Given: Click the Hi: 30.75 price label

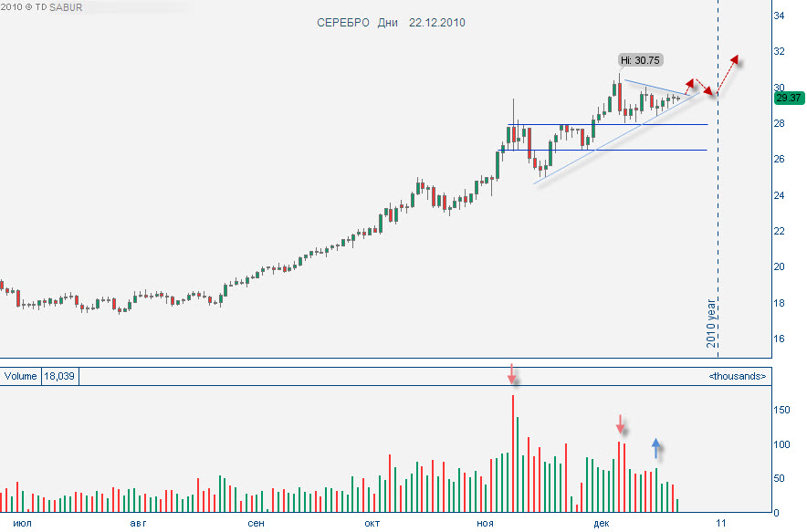Looking at the screenshot, I should tap(640, 60).
